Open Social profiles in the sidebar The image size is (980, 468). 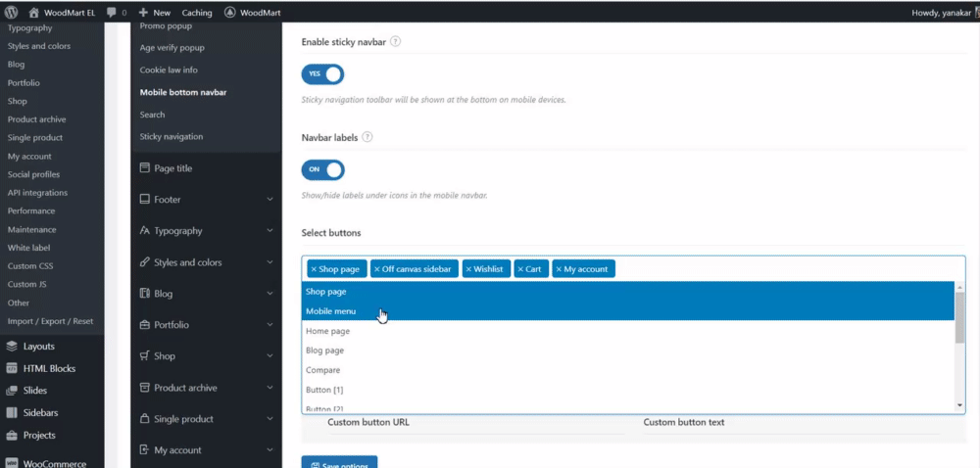(35, 174)
